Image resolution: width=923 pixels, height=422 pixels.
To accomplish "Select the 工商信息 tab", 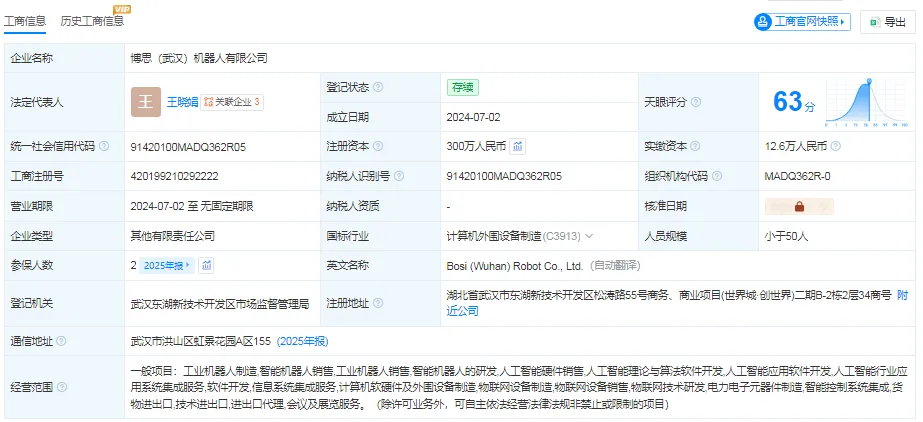I will click(25, 21).
